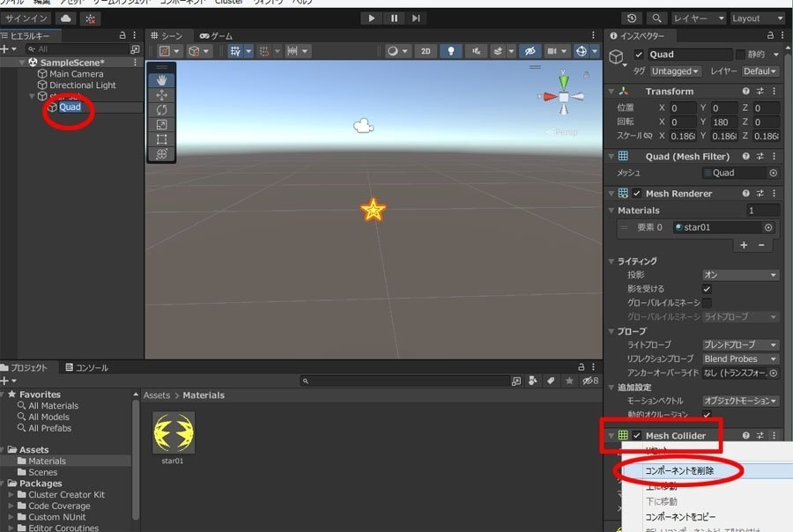This screenshot has height=532, width=793.
Task: Toggle scene lighting bulb icon
Action: coord(450,51)
